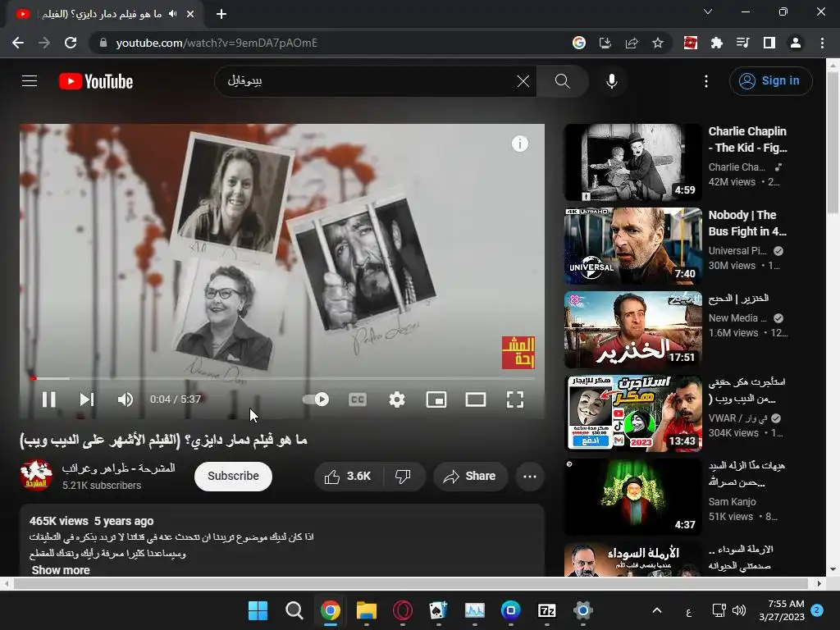Toggle theater mode view
The height and width of the screenshot is (630, 840).
coord(476,399)
